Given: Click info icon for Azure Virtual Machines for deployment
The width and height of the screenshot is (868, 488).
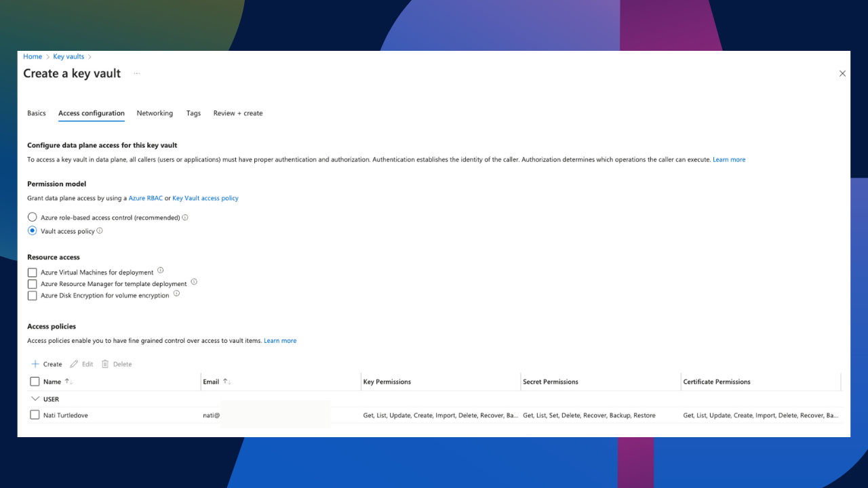Looking at the screenshot, I should click(x=161, y=270).
